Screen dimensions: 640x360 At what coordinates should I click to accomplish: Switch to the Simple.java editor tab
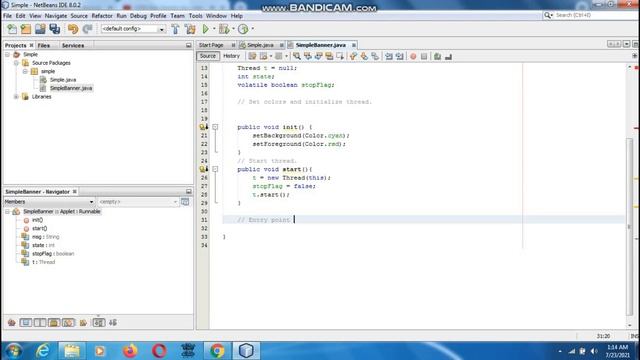pos(260,45)
